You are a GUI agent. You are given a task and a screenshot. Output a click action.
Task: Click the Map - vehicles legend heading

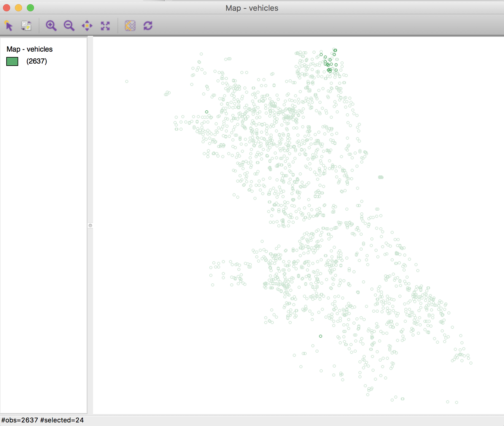[x=30, y=49]
